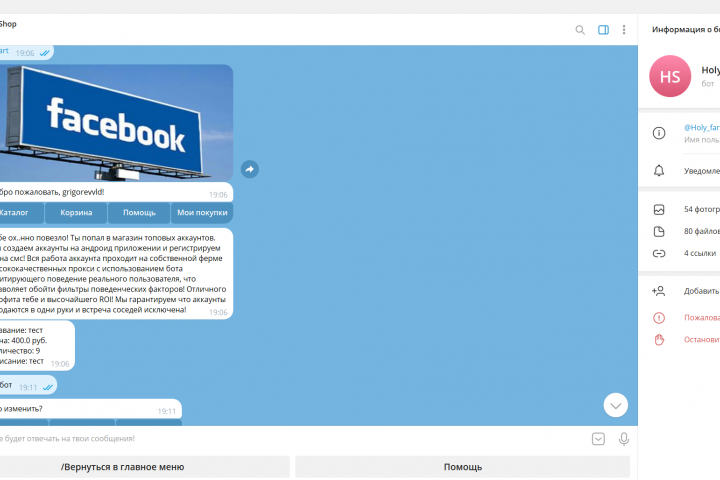Click the Уведомле notifications label
720x480 pixels.
pos(702,171)
